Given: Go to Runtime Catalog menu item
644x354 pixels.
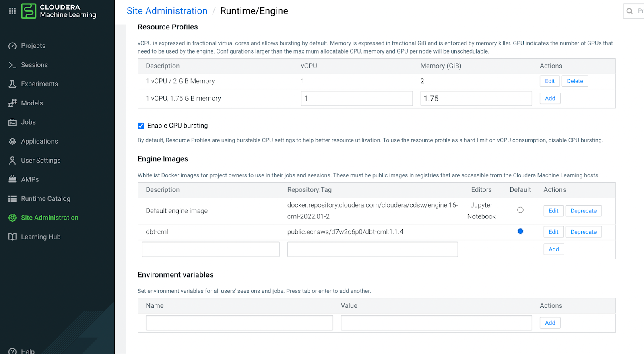Looking at the screenshot, I should (45, 199).
